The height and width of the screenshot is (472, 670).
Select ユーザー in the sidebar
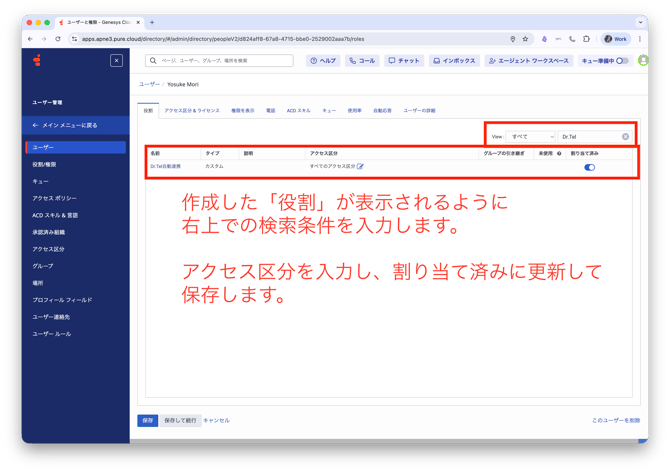(76, 147)
